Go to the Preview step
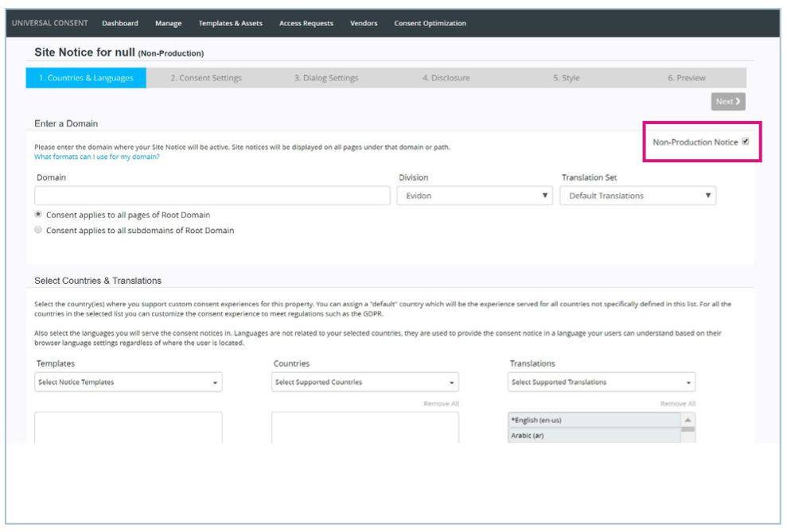 [x=686, y=78]
